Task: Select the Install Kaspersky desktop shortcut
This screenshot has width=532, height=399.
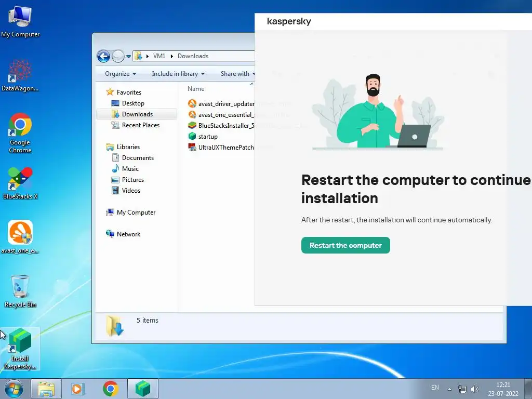Action: 20,349
